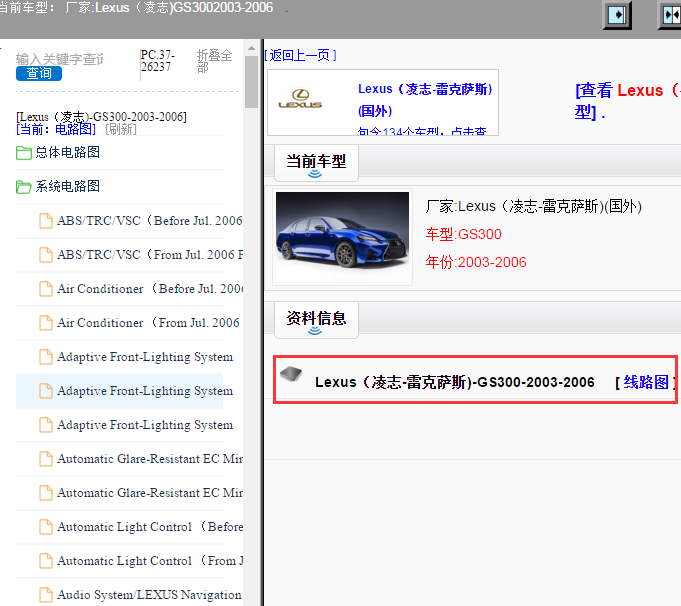
Task: Focus the 输入关键字查询 keyword input field
Action: (x=60, y=59)
